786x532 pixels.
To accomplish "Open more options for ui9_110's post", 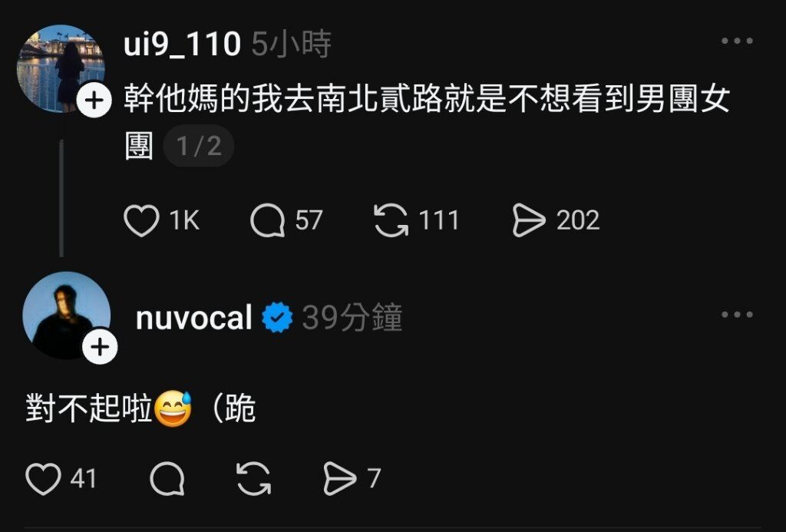I will click(737, 41).
